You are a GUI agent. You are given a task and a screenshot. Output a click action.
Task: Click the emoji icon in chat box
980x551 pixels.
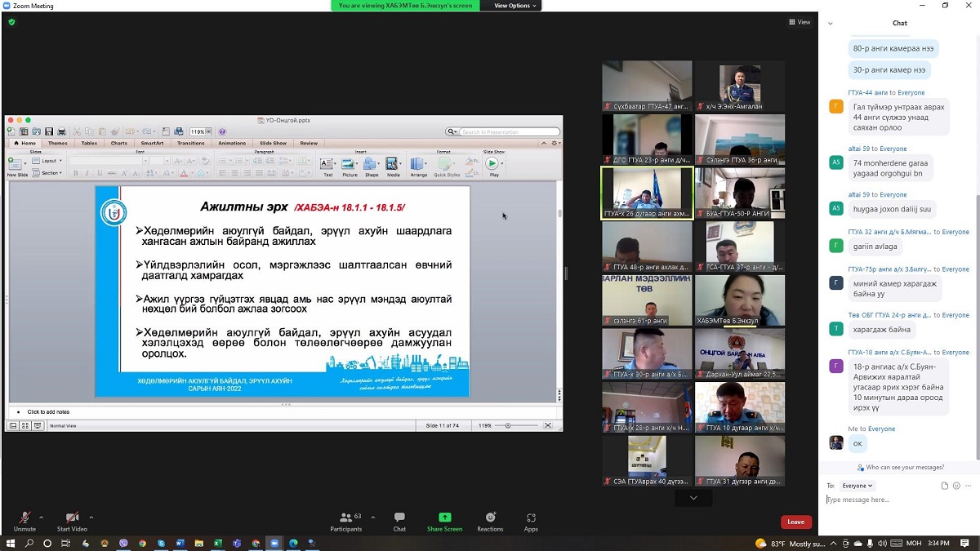[956, 486]
